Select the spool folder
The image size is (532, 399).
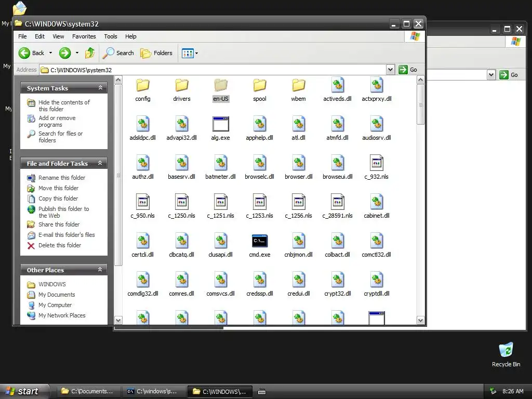pos(260,90)
